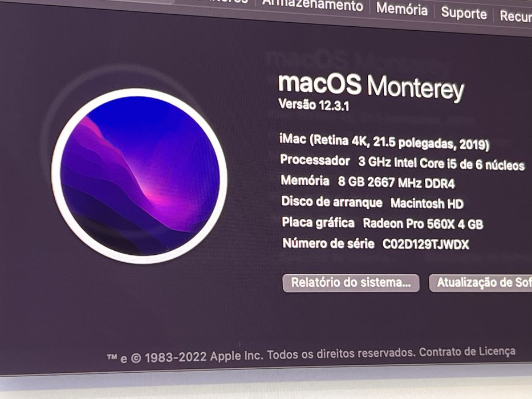
Task: Select the Recursos tab
Action: tap(515, 17)
